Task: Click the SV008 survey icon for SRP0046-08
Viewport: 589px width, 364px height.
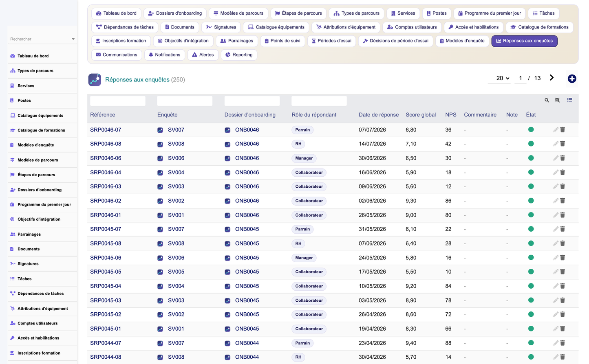Action: point(160,144)
